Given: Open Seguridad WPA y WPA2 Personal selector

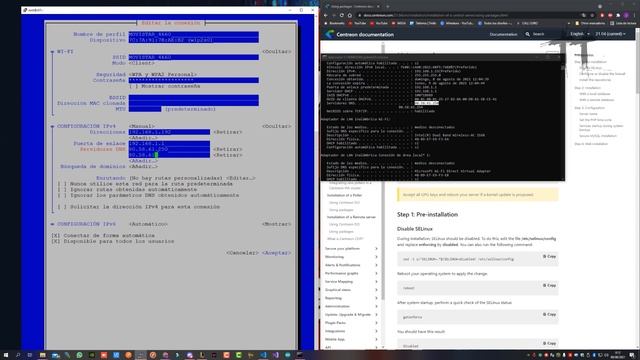Looking at the screenshot, I should click(x=163, y=75).
